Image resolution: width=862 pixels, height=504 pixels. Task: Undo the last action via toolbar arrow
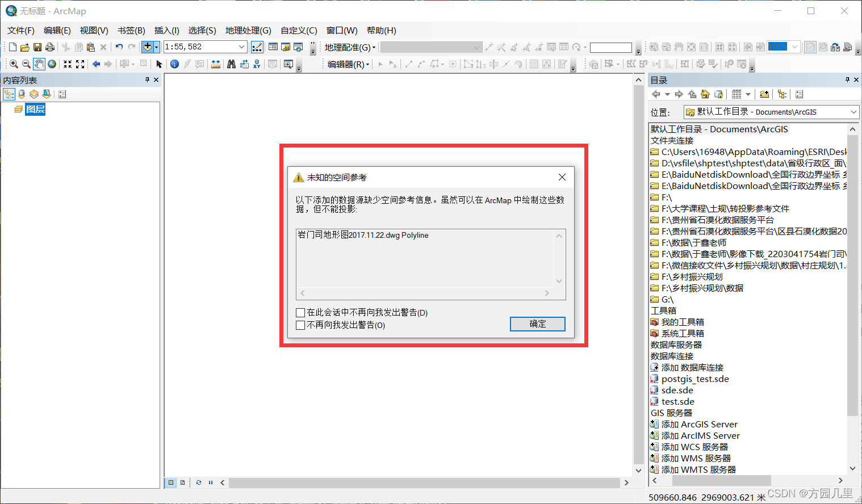[119, 47]
